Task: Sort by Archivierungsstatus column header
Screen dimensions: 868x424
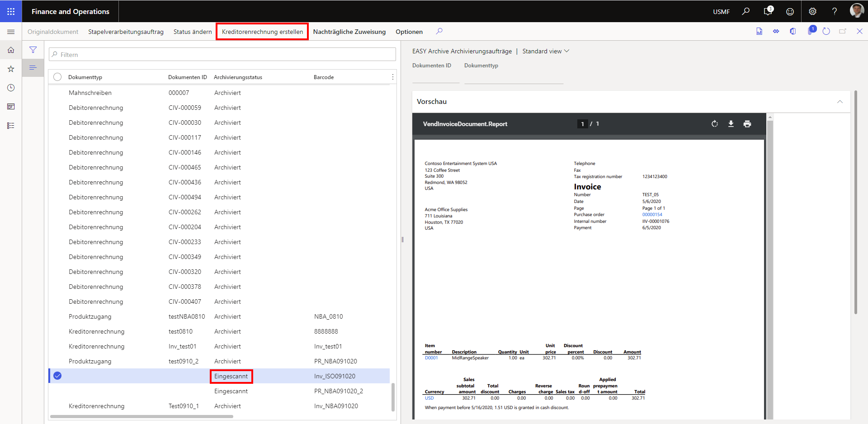Action: pos(238,77)
